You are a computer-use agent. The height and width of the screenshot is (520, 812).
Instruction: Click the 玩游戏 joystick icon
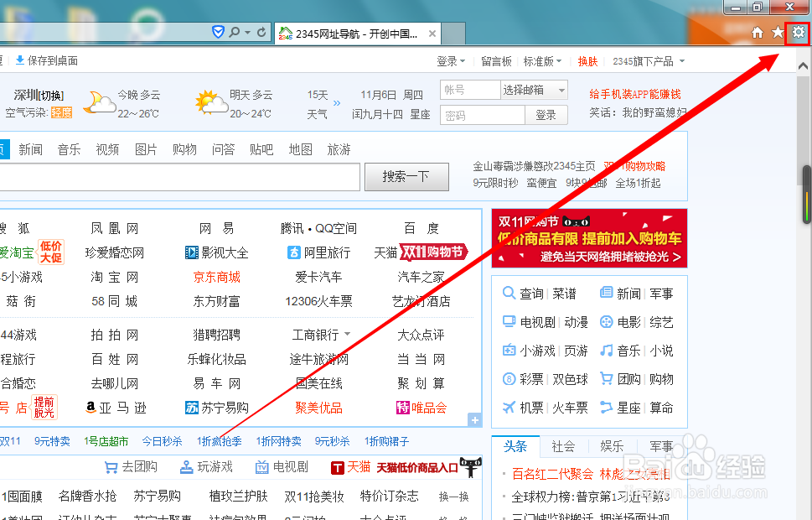(x=186, y=467)
